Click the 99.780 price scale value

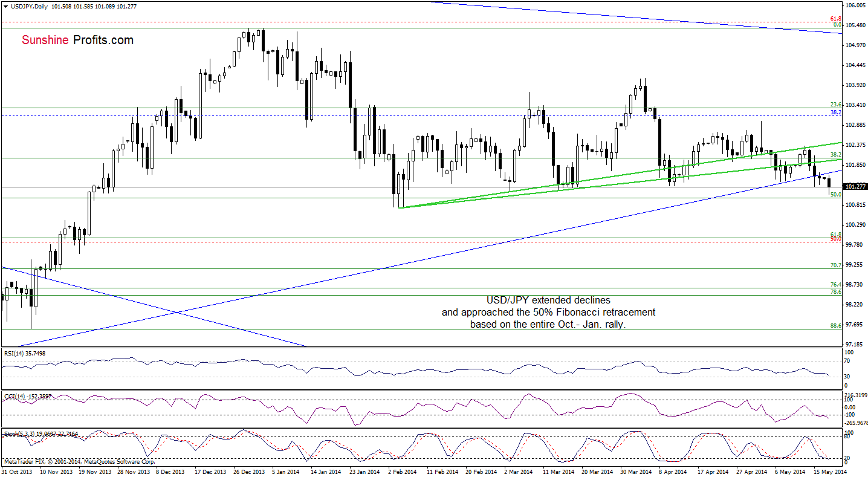855,245
